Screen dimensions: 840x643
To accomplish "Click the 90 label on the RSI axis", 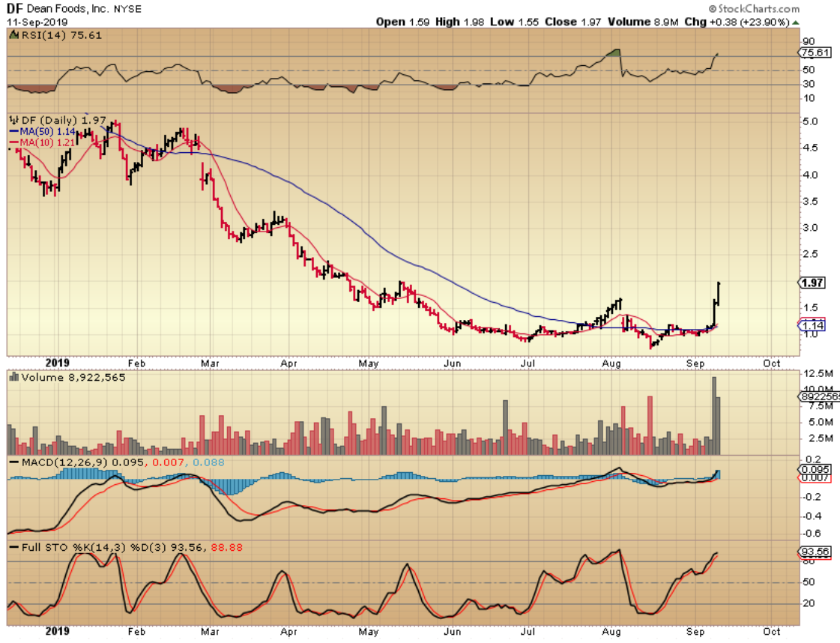I will point(809,41).
